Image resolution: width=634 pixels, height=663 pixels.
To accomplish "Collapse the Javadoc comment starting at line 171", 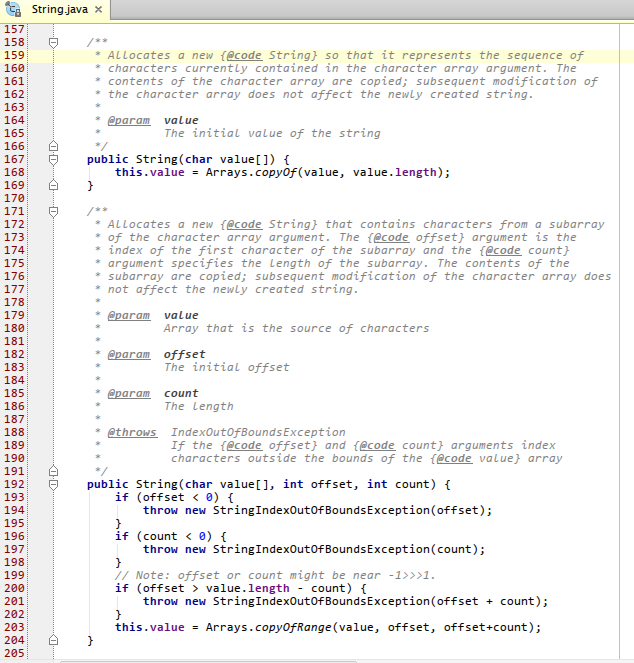I will click(x=53, y=211).
